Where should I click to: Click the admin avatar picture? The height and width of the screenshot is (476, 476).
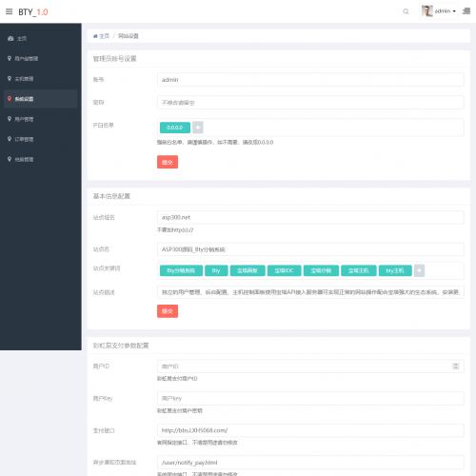coord(426,11)
